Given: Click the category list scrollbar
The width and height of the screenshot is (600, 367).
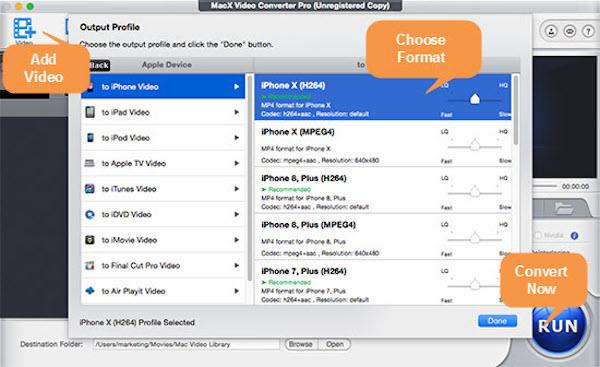Looking at the screenshot, I should pyautogui.click(x=249, y=178).
